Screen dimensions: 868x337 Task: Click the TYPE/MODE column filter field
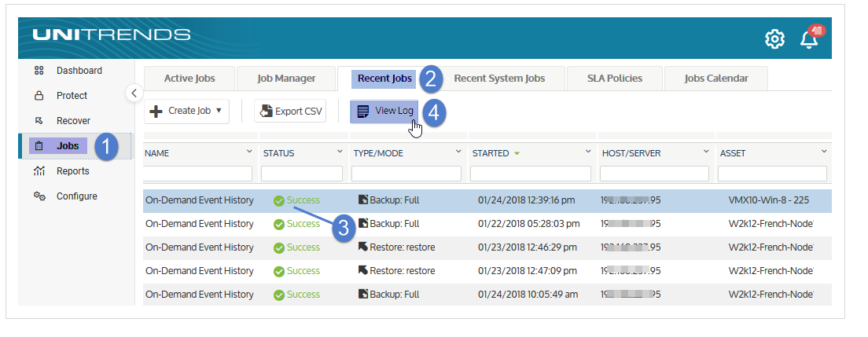point(406,174)
